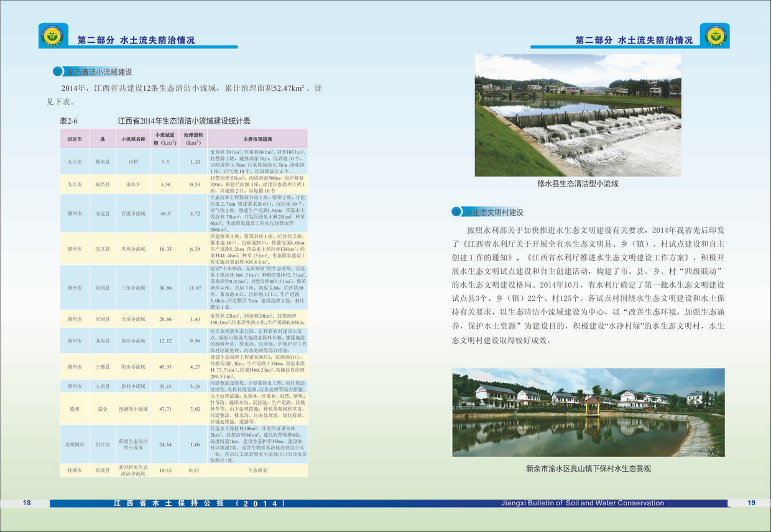Click the caption '修水县生态清洁型小流域'
This screenshot has width=771, height=532.
tap(578, 184)
